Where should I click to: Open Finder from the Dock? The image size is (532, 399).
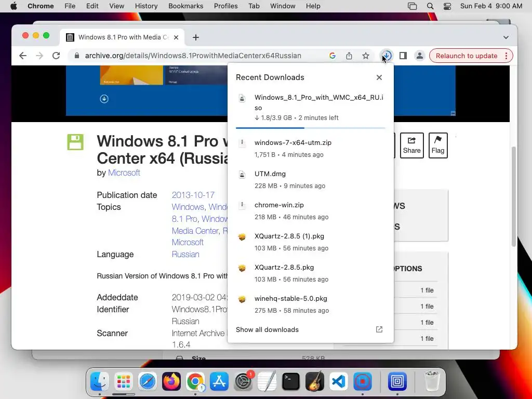click(100, 381)
